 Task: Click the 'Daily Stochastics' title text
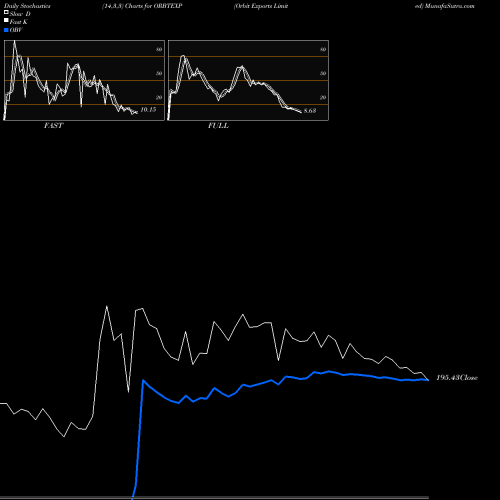click(27, 6)
